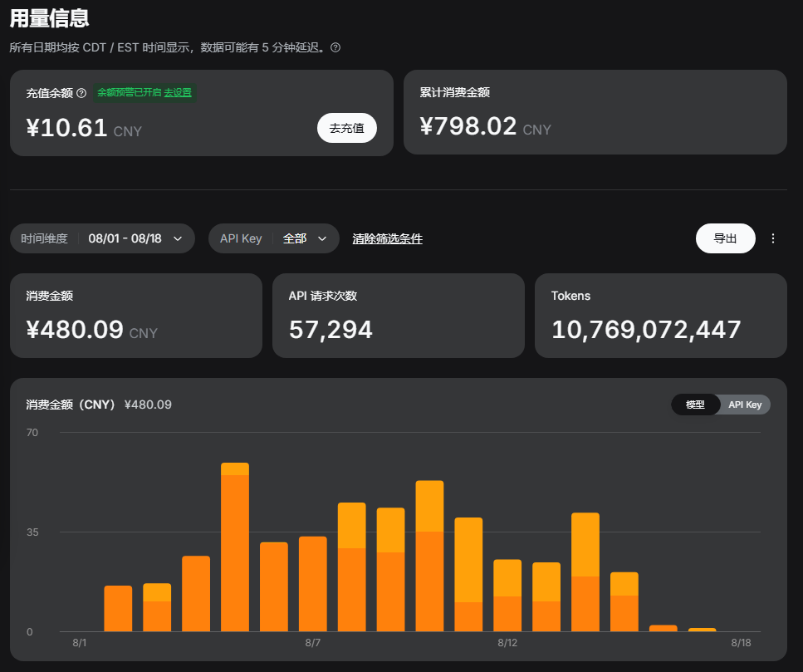Select the tallest bar in the chart

pyautogui.click(x=235, y=547)
